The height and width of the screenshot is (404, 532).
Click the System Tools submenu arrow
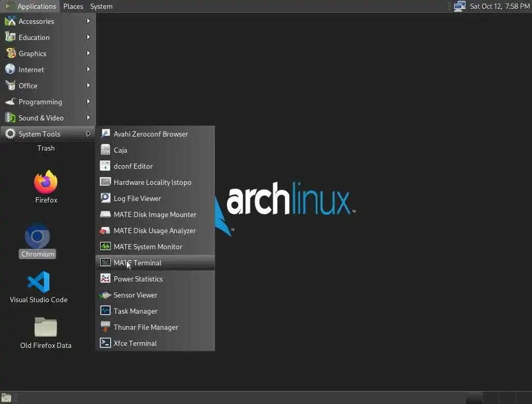88,133
